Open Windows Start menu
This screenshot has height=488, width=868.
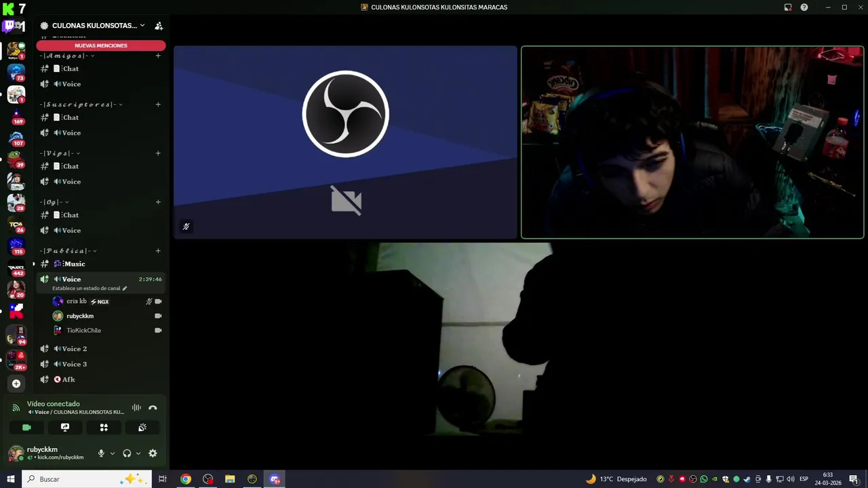pos(11,479)
